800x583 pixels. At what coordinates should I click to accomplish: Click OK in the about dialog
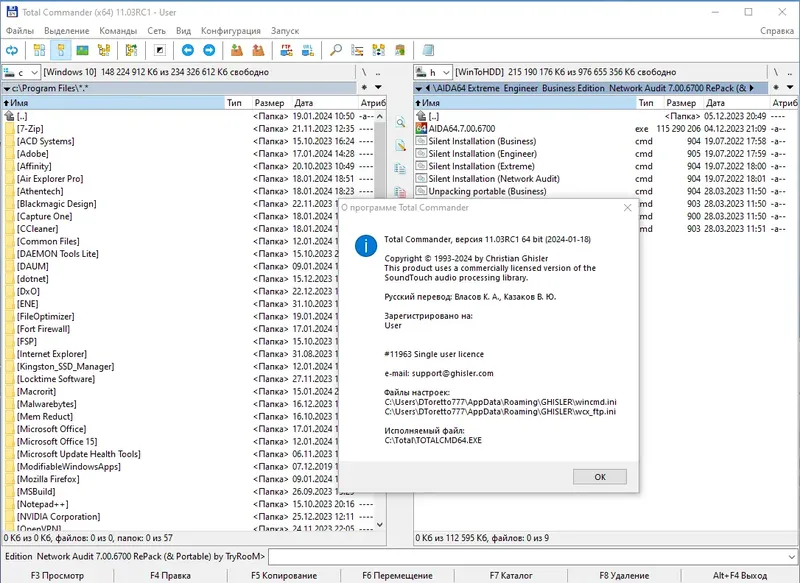599,477
